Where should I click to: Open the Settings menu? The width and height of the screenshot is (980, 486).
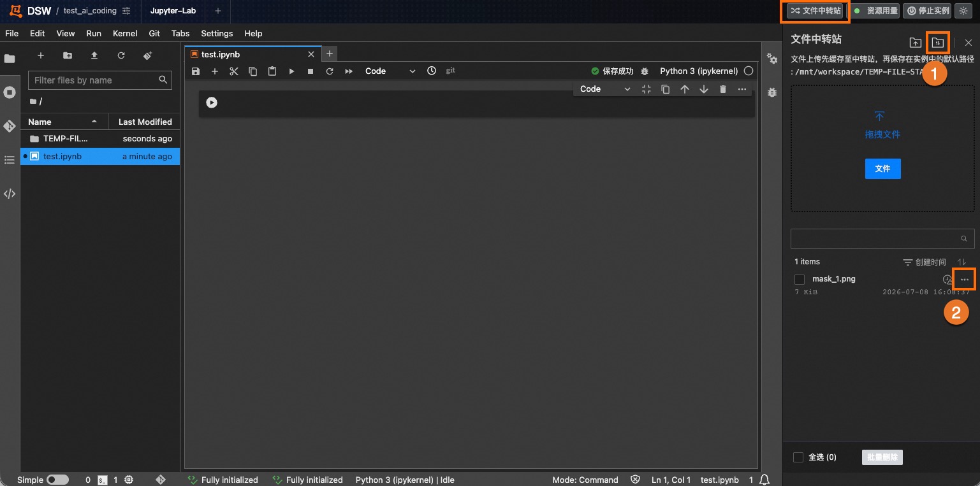[217, 33]
